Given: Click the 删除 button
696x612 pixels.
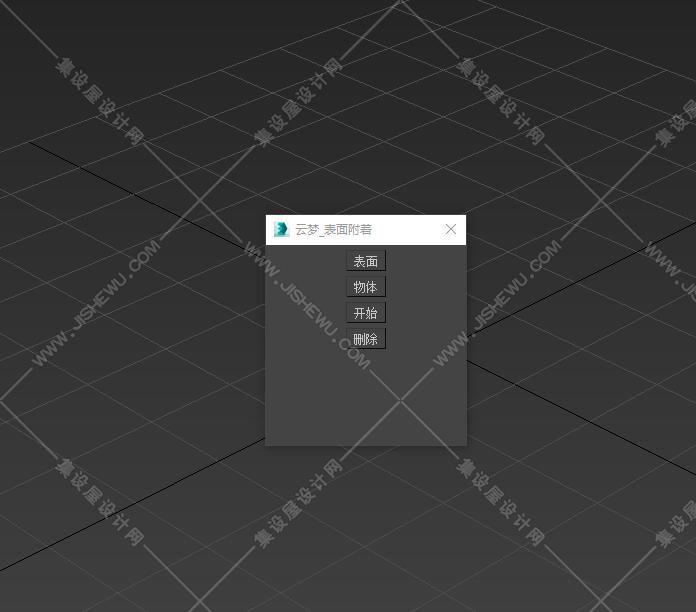Looking at the screenshot, I should click(x=366, y=339).
